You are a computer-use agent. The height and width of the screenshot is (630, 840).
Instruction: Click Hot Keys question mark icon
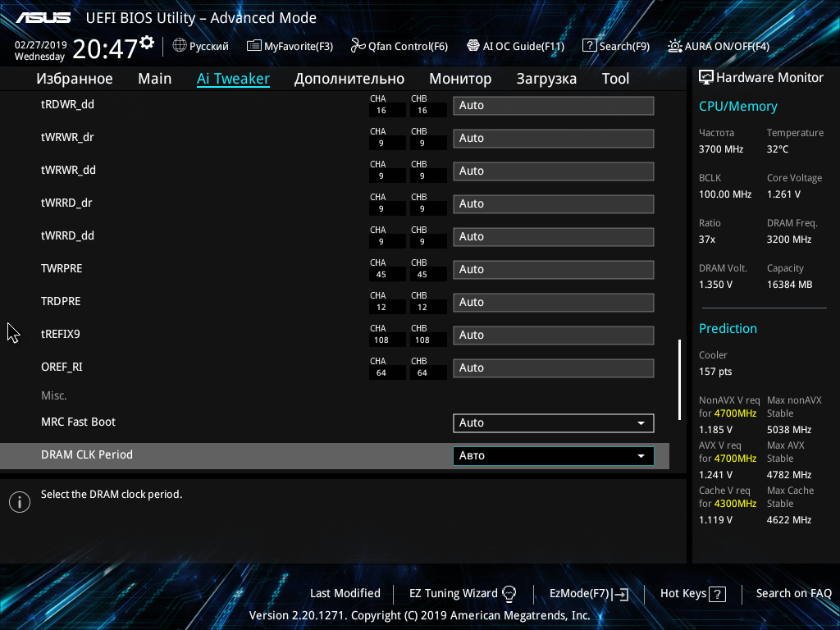coord(717,594)
